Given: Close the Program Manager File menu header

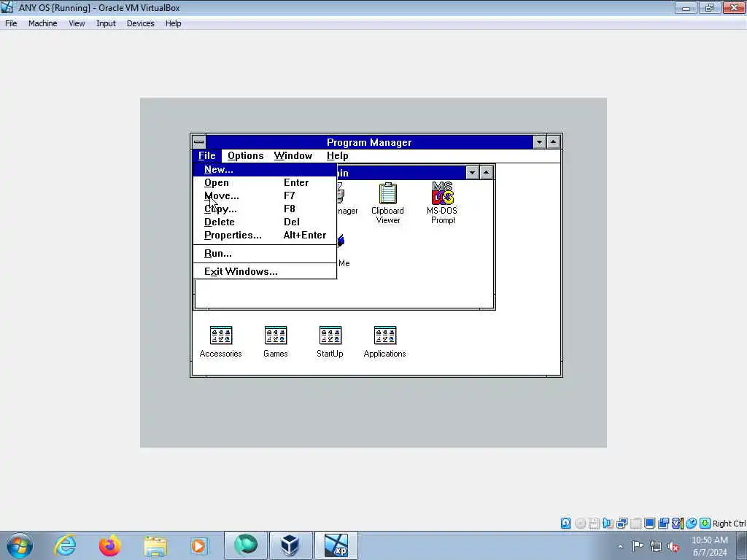Looking at the screenshot, I should coord(207,156).
